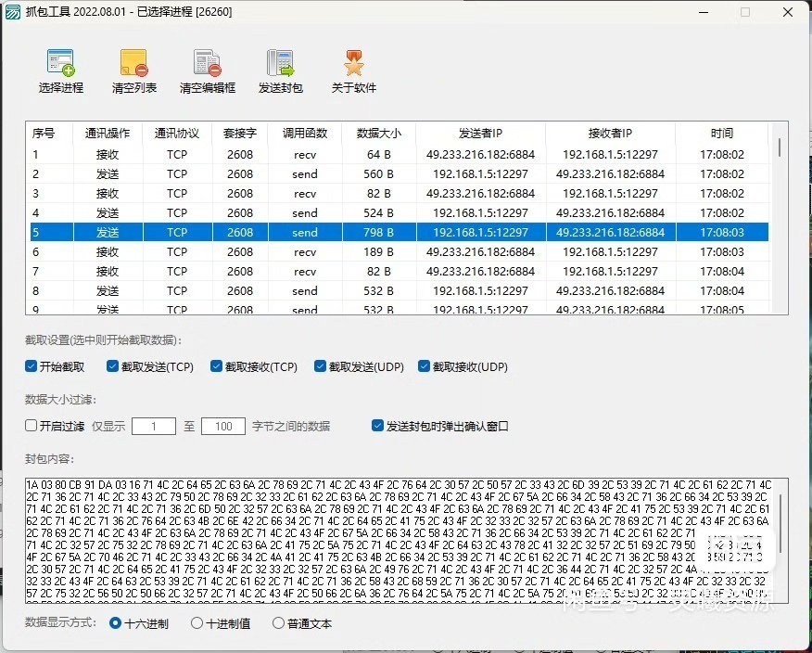Screen dimensions: 812x653
Task: Click the 选择进程 toolbar icon
Action: click(60, 63)
